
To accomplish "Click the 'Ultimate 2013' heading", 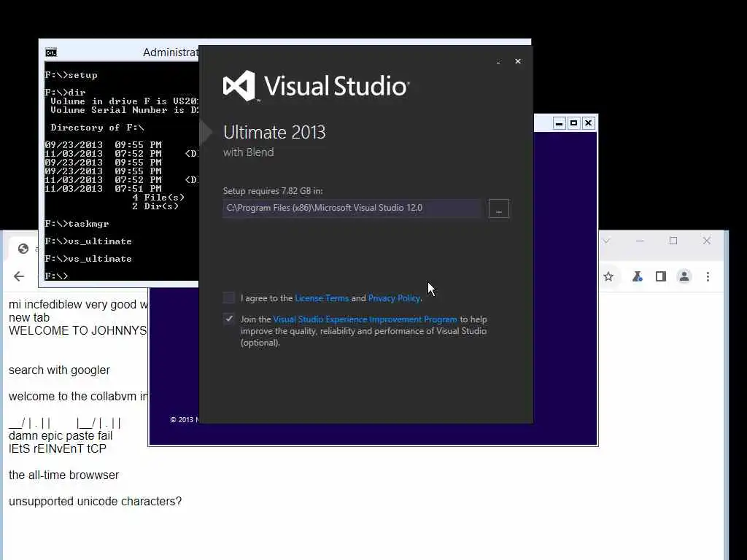I will pos(274,133).
